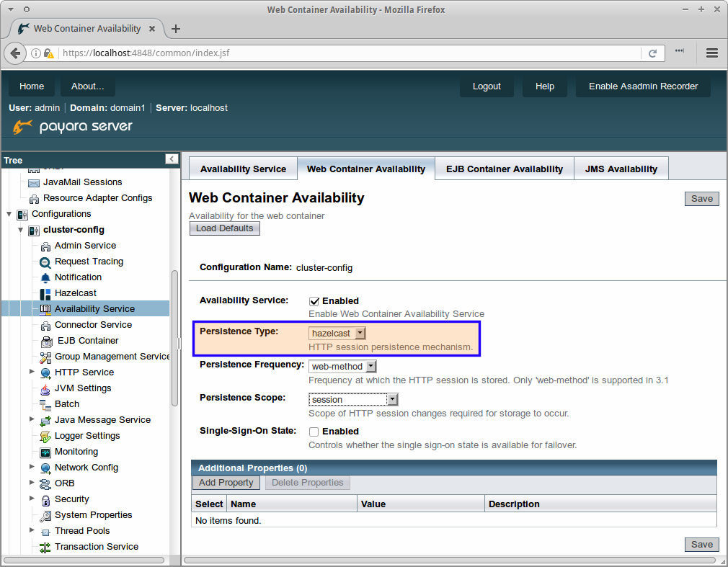This screenshot has height=567, width=728.
Task: Switch to EJB Container Availability tab
Action: 504,169
